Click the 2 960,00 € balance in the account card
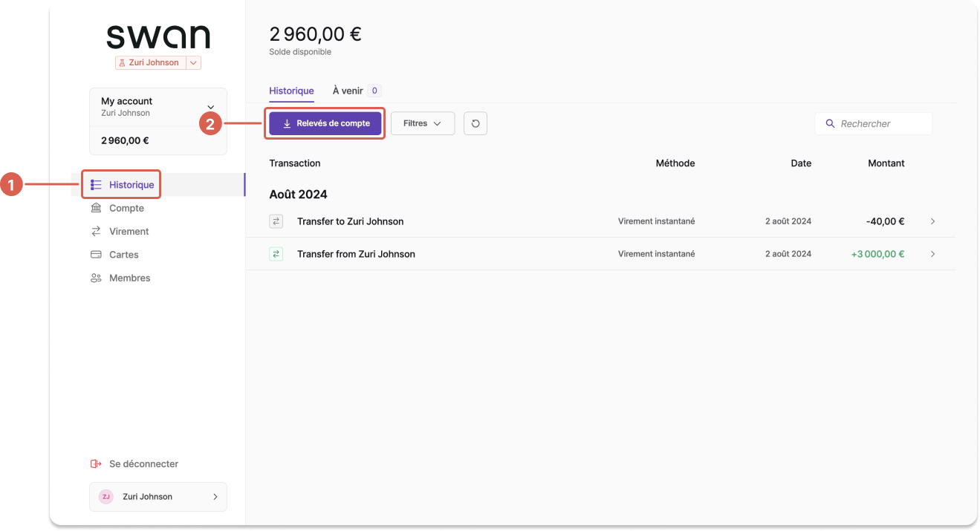Viewport: 980px width, 531px height. tap(125, 140)
